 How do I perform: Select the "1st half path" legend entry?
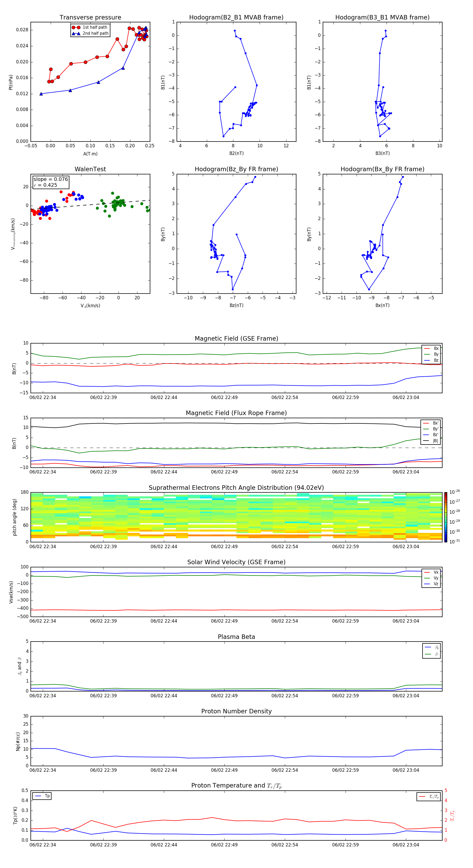(90, 27)
